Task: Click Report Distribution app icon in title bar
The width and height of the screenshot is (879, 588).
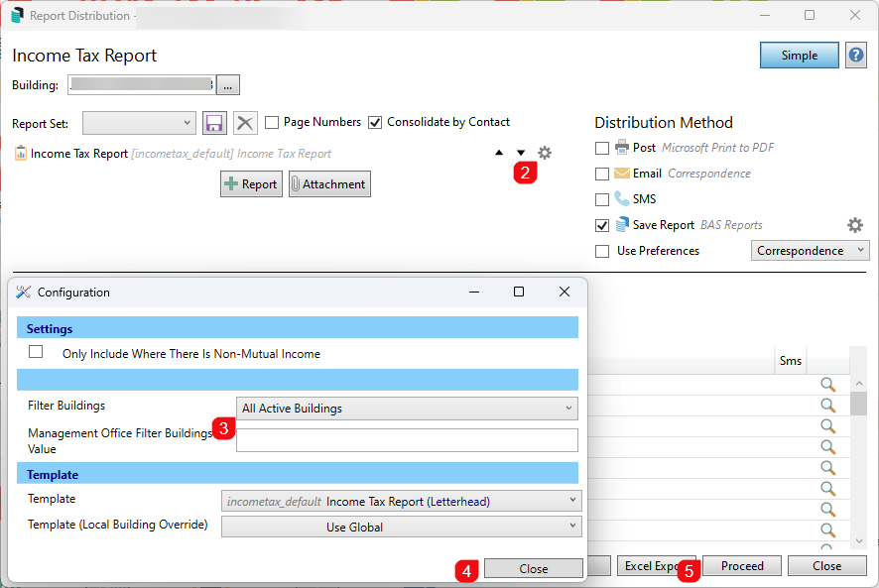Action: [x=18, y=15]
